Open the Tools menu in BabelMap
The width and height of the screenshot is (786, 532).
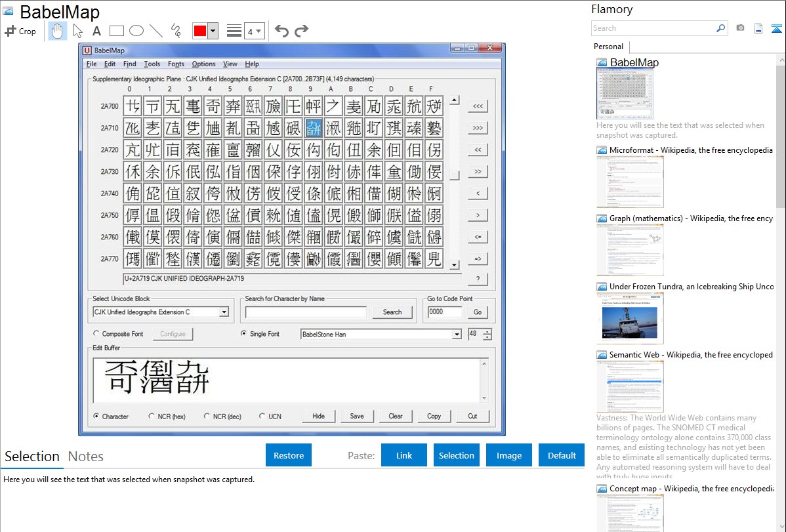click(152, 64)
